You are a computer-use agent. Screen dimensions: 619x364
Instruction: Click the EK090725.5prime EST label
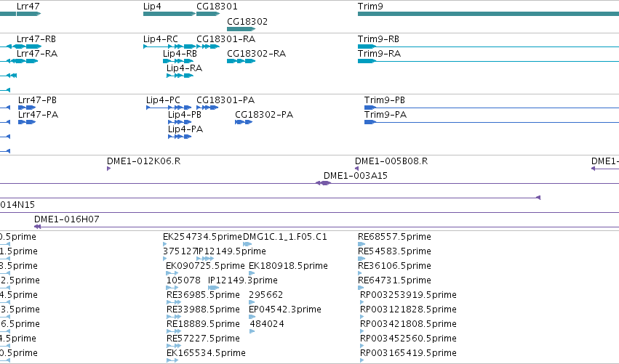tap(205, 266)
